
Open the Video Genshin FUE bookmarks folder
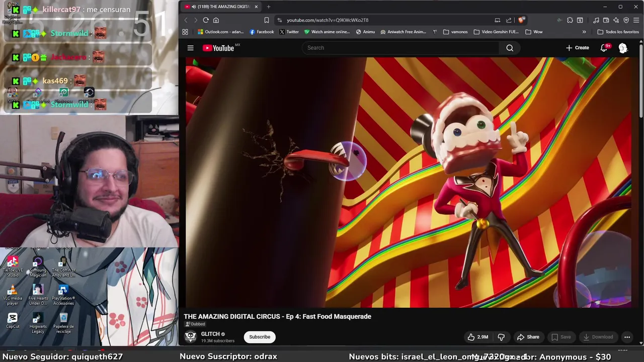pos(496,32)
